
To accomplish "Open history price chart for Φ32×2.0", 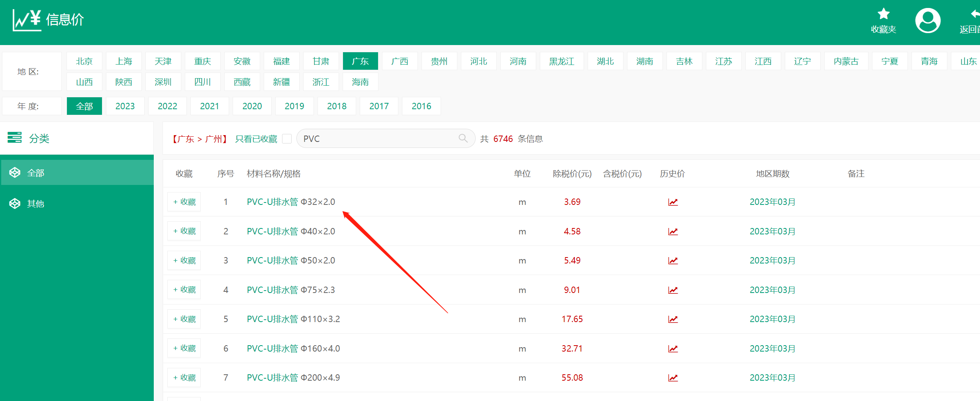I will pos(673,202).
